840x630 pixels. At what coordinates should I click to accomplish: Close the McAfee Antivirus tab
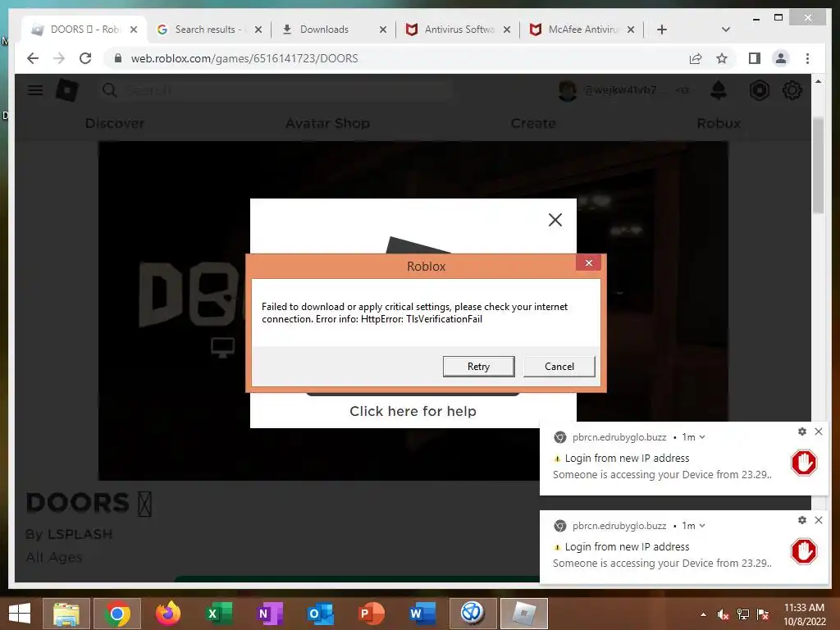[631, 30]
